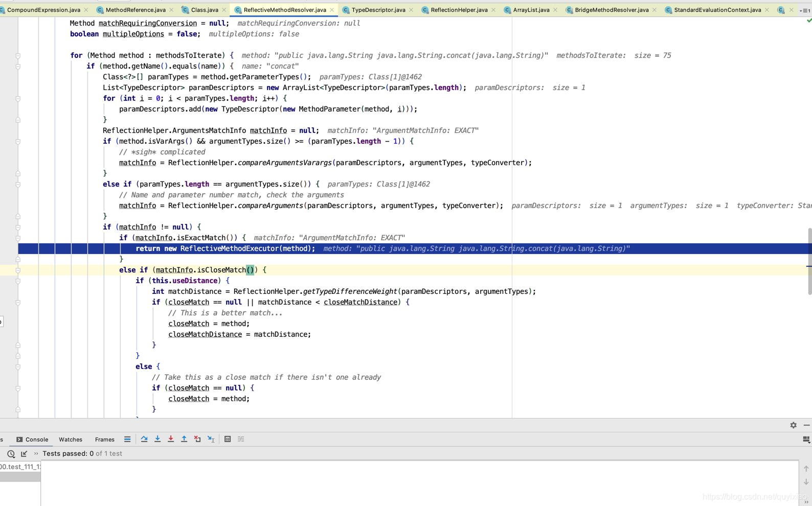This screenshot has width=812, height=506.
Task: Click the green inspection checkmark indicator
Action: [x=809, y=20]
